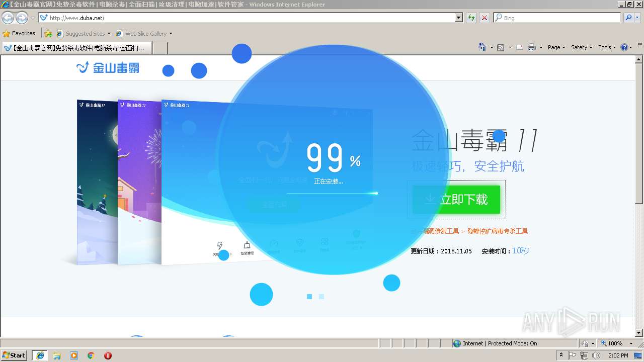This screenshot has height=362, width=644.
Task: Print the page using the printer icon
Action: [x=532, y=47]
